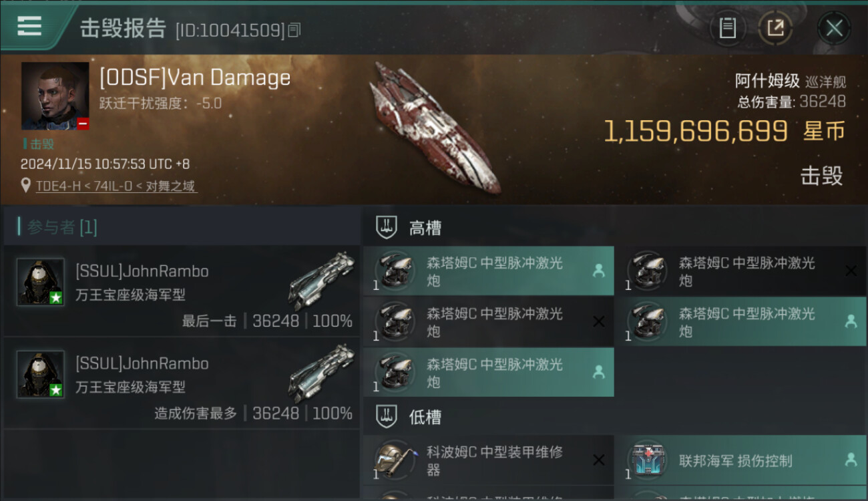Select the 参与者 [1] tab
Screen dimensions: 868x501
click(62, 227)
